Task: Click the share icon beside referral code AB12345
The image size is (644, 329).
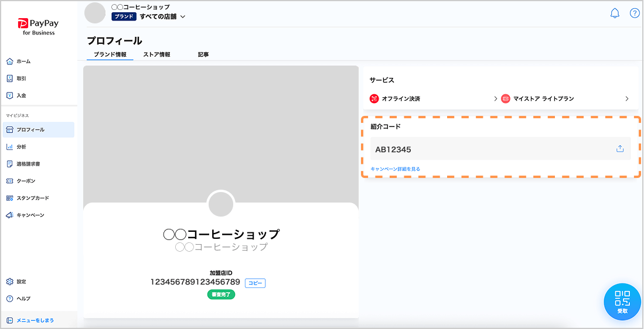Action: [620, 149]
